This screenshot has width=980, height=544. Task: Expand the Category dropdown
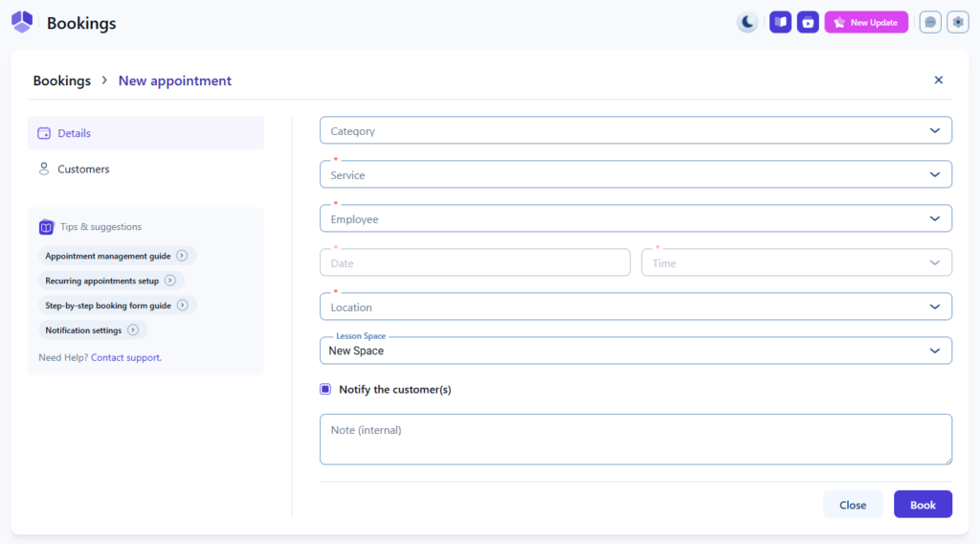click(635, 131)
